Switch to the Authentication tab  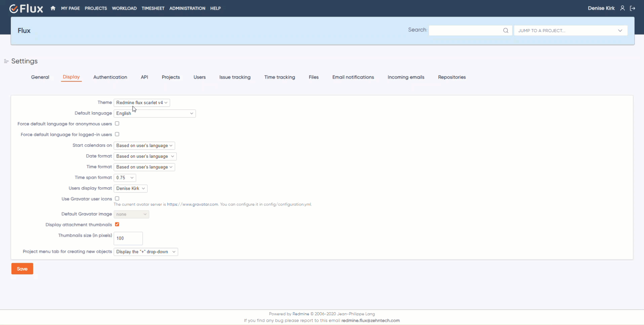tap(110, 77)
